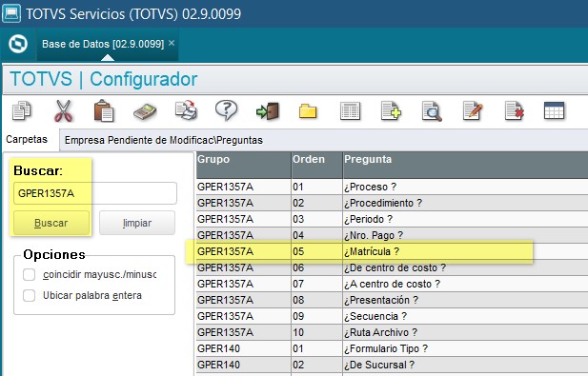
Task: Click the Grupo column header
Action: (243, 165)
